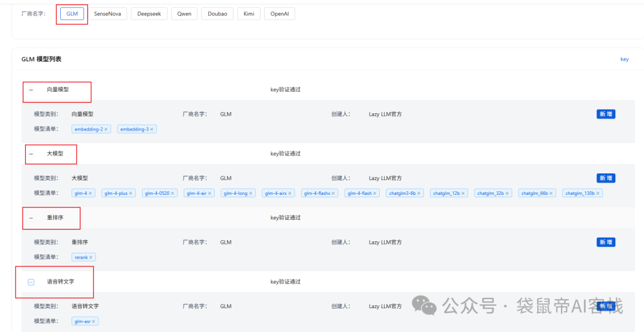Click the embedding-2 model tag label
Viewport: 644px width, 332px height.
[89, 129]
